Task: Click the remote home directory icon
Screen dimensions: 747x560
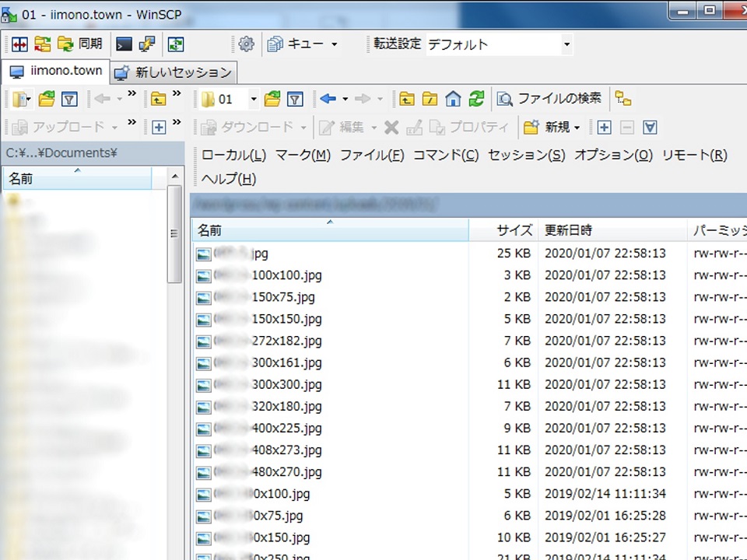Action: tap(453, 99)
